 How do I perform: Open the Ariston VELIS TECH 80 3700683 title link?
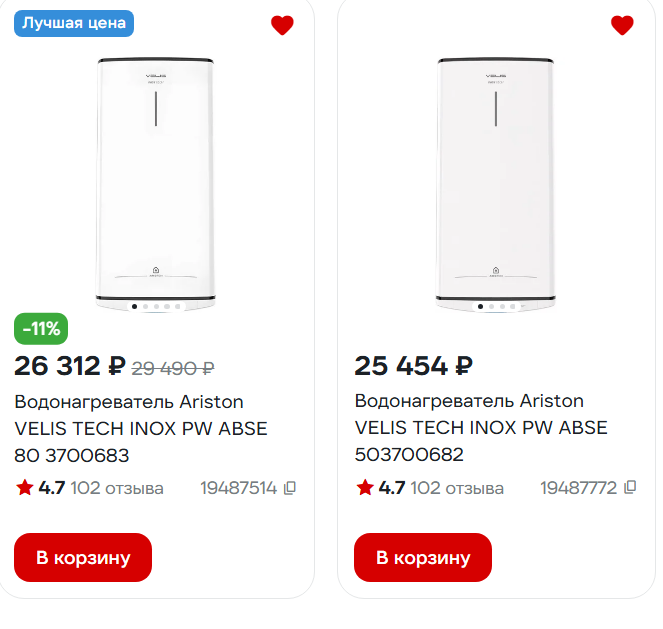141,428
